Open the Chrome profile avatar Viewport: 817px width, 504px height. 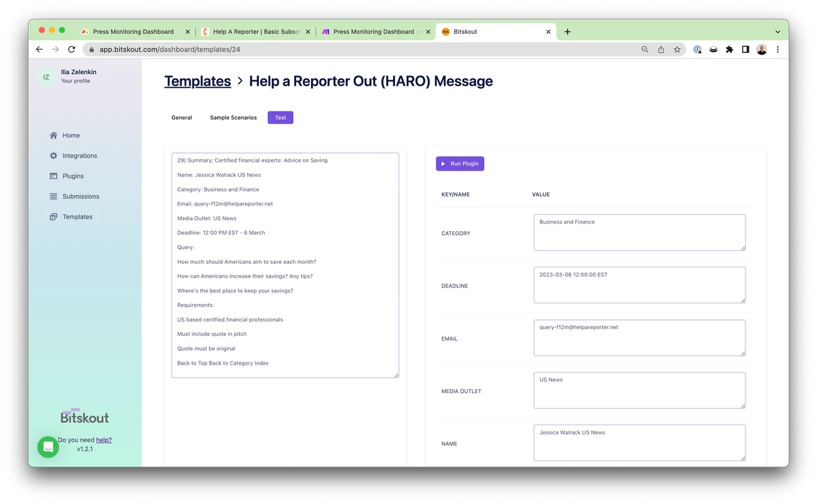coord(762,50)
